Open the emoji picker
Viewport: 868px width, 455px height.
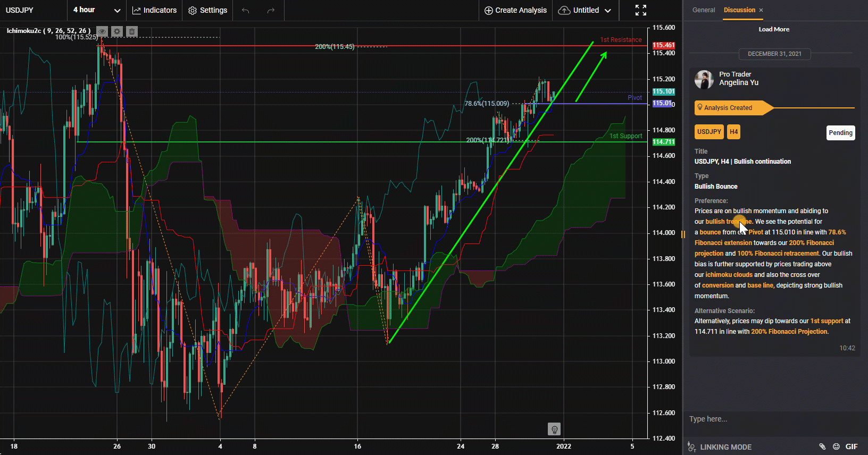[836, 446]
